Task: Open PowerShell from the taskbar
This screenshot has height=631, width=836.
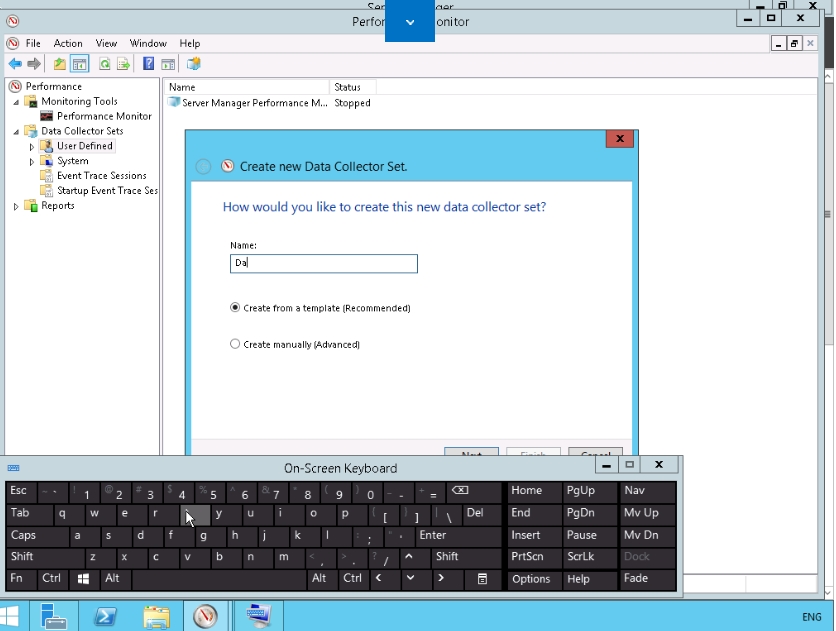Action: [105, 616]
